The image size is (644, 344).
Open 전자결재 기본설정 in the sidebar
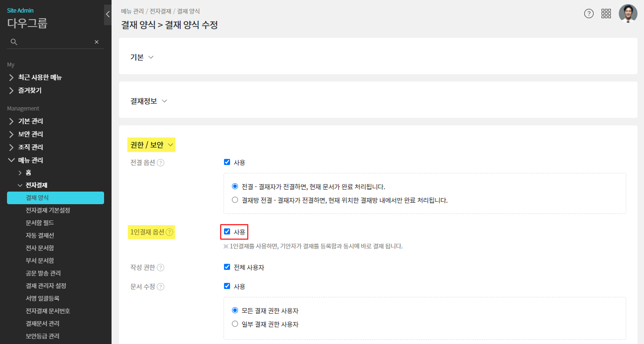point(48,210)
